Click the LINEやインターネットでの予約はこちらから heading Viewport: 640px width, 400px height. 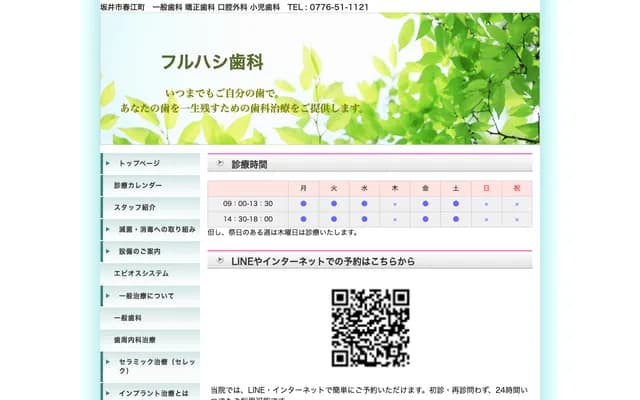[x=323, y=261]
